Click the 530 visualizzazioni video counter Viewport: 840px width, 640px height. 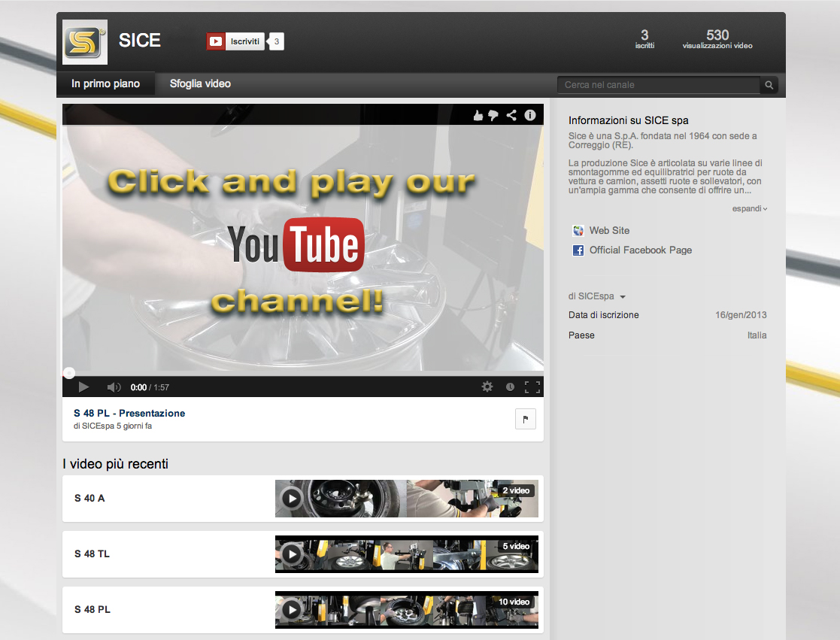pos(717,39)
